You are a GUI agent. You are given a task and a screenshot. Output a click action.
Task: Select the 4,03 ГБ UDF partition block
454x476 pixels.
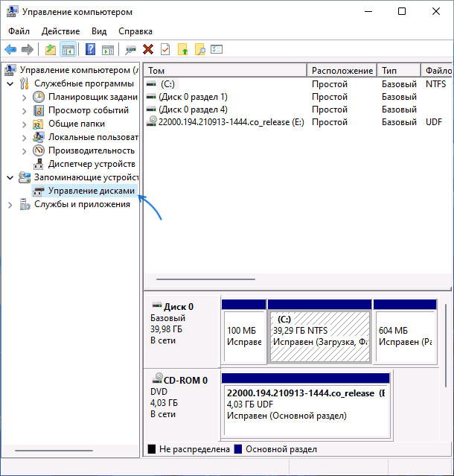[x=307, y=410]
